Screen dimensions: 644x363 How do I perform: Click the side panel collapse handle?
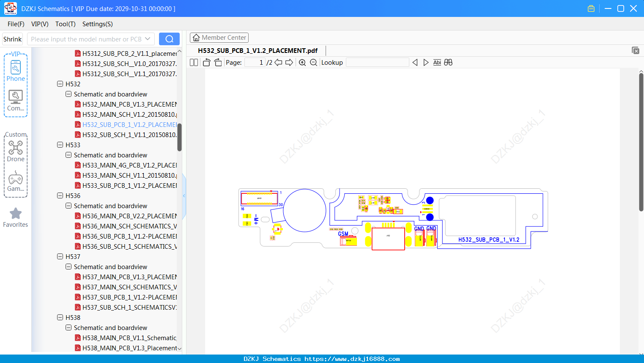184,196
